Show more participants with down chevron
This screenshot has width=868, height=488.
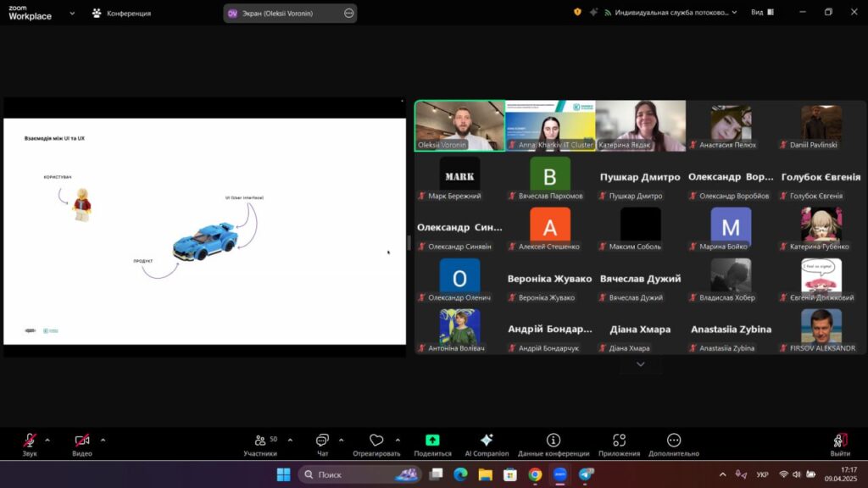pyautogui.click(x=641, y=364)
